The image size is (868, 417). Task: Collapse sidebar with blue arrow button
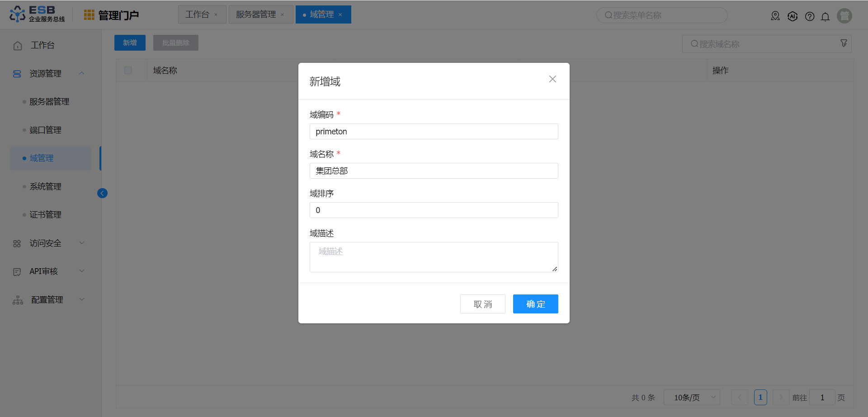click(103, 194)
